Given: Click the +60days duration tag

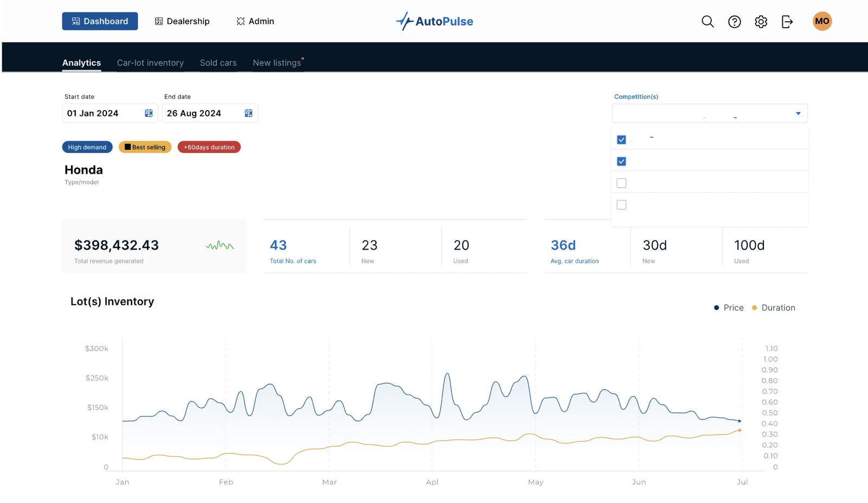Looking at the screenshot, I should pos(209,147).
